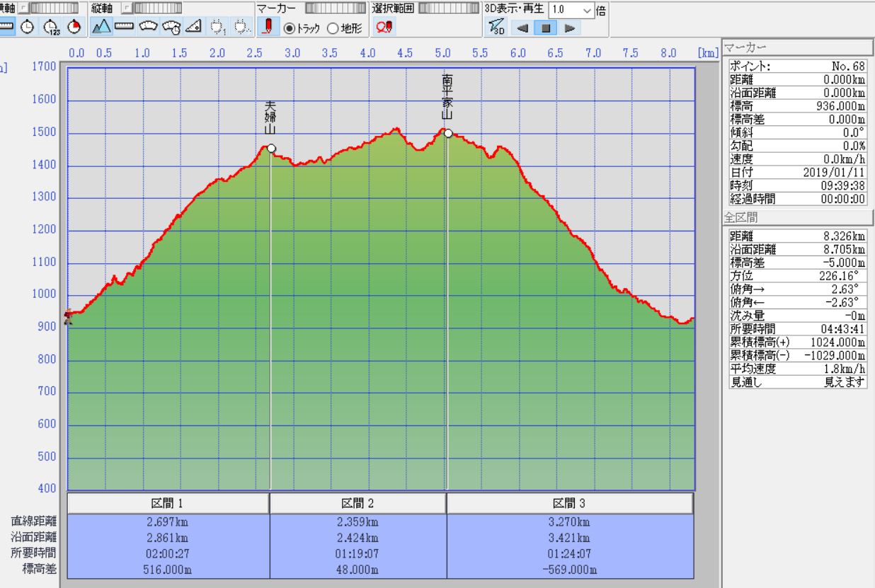Click segment 3 distance 3.270km cell
875x588 pixels.
point(570,522)
